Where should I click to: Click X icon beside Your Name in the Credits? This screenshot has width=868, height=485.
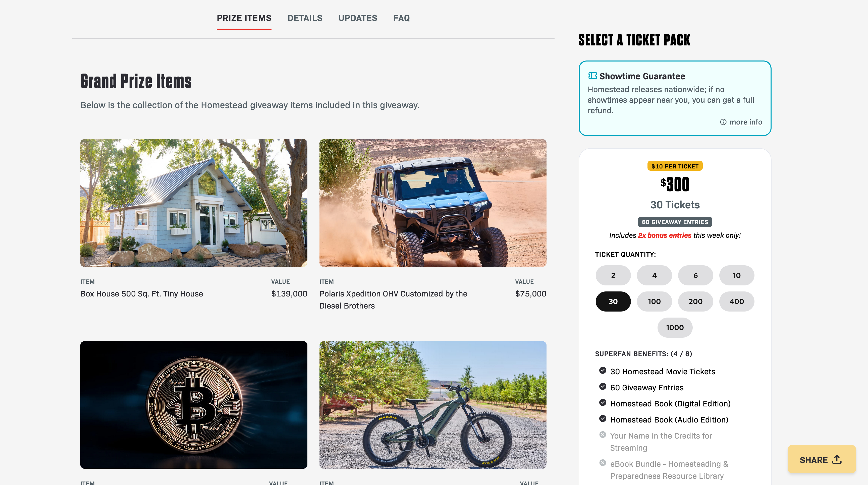(603, 435)
